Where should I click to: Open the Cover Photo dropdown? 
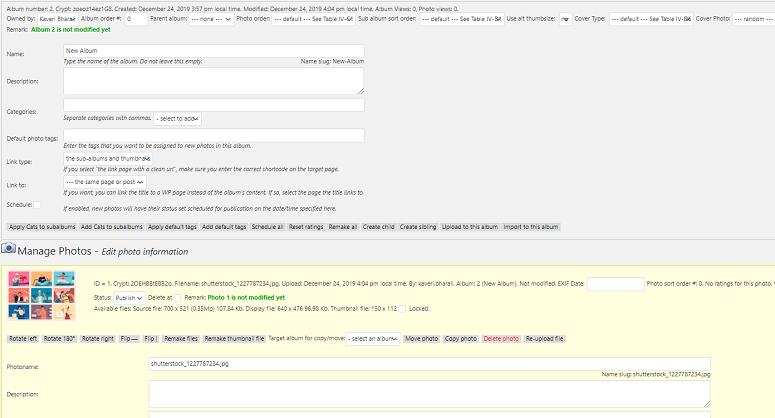(754, 19)
